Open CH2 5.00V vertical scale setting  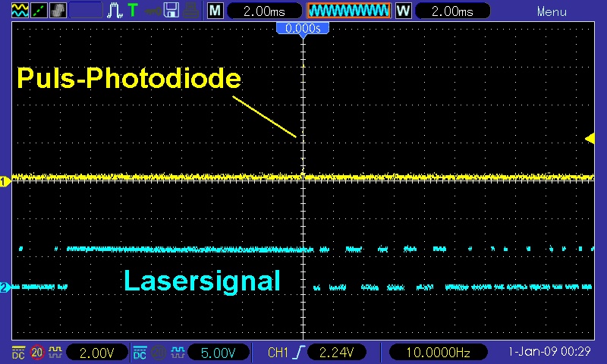(219, 353)
